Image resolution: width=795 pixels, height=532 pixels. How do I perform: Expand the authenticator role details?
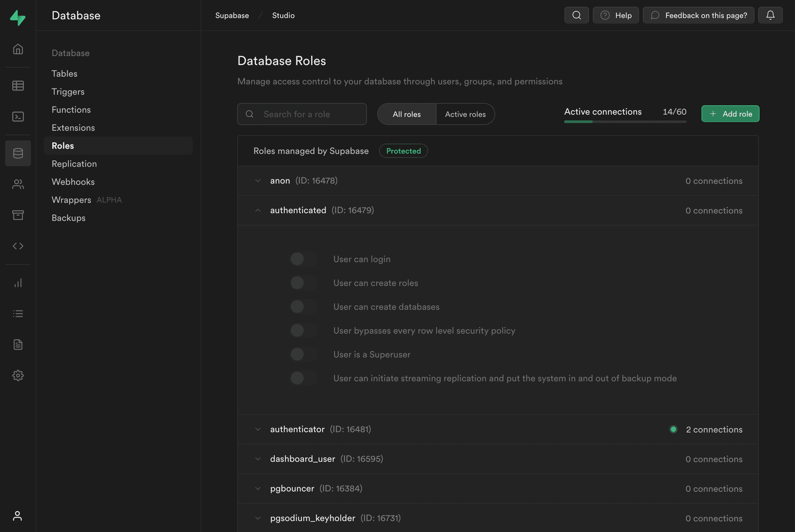[x=258, y=429]
